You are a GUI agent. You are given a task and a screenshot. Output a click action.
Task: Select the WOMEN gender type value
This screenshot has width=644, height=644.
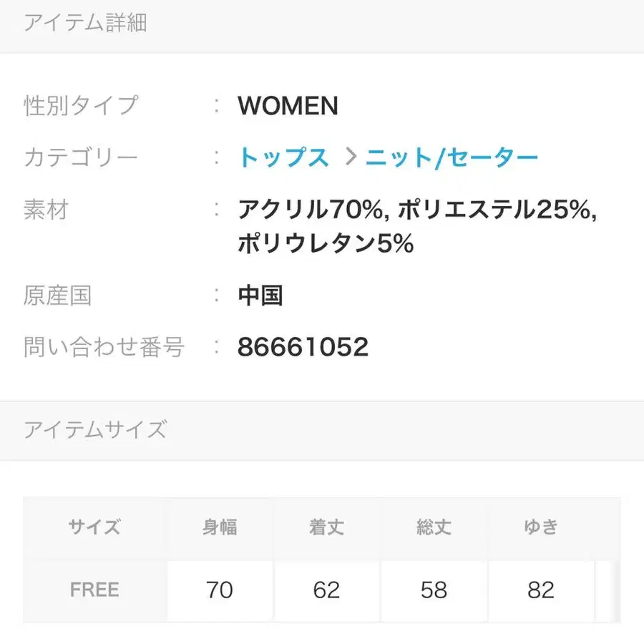point(288,107)
